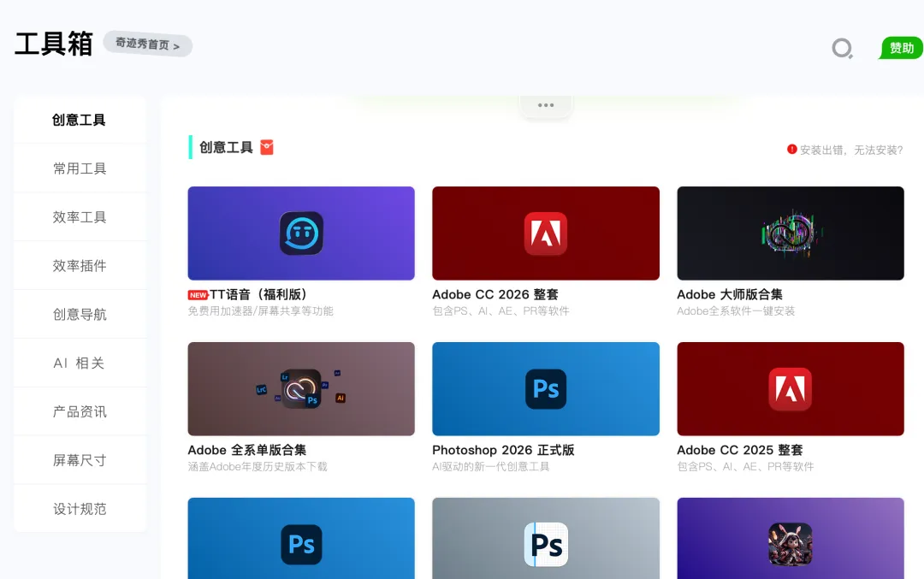Open Photoshop 2026 正式版 title
The width and height of the screenshot is (924, 579).
[503, 450]
